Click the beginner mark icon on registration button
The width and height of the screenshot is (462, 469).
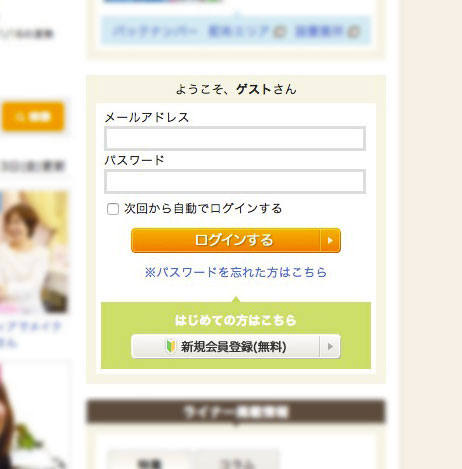(171, 346)
